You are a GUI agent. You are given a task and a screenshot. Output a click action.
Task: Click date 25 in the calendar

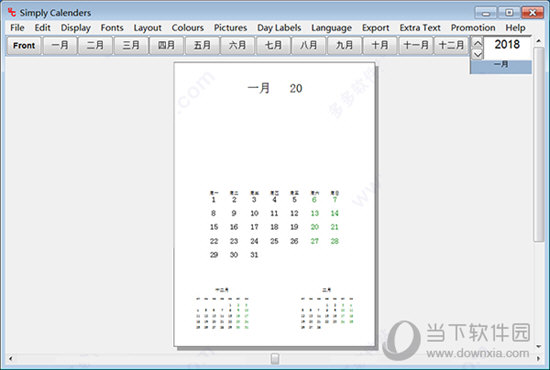click(x=274, y=241)
